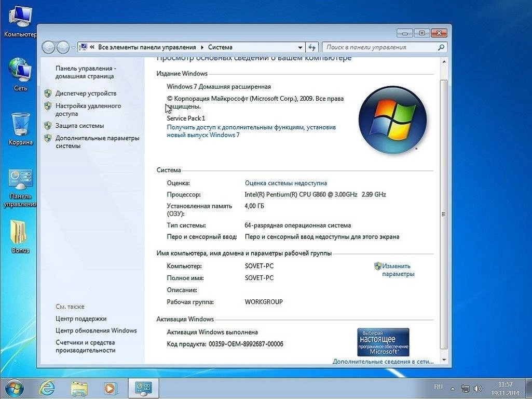Click the Service Pack 1 text
This screenshot has width=532, height=399.
[186, 118]
